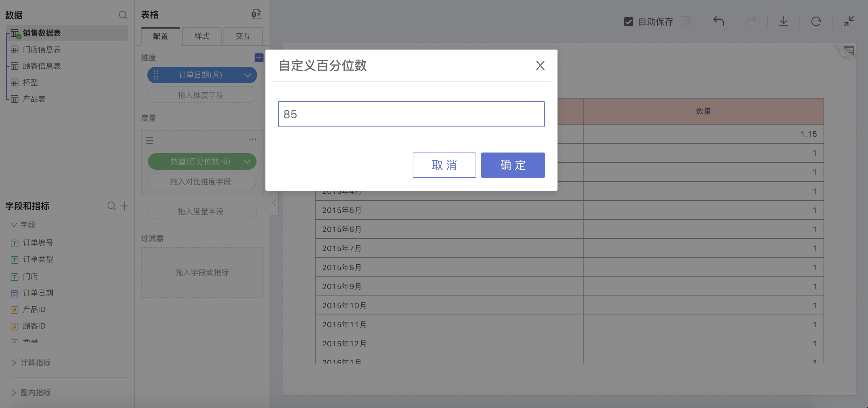Click the redo arrow icon
The width and height of the screenshot is (868, 408).
[751, 21]
